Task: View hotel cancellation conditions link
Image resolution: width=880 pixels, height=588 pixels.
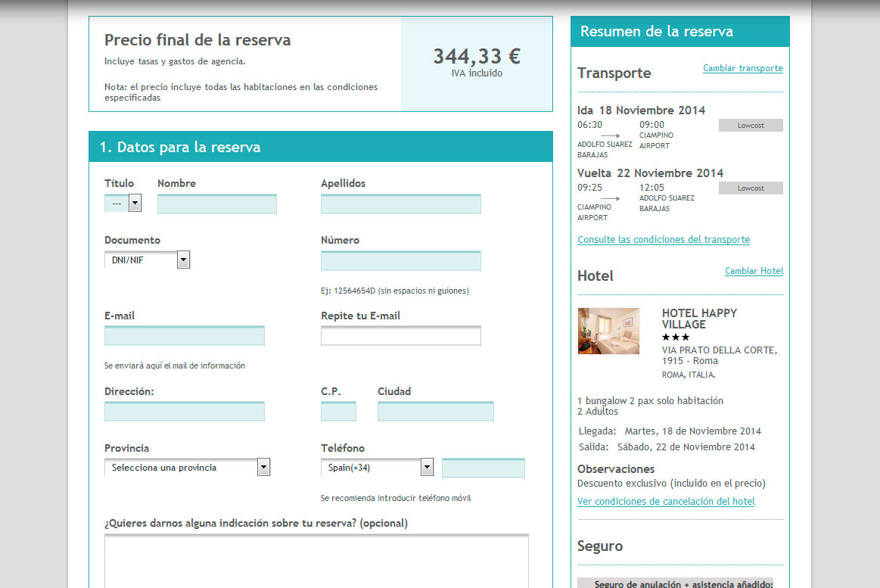Action: click(x=665, y=502)
